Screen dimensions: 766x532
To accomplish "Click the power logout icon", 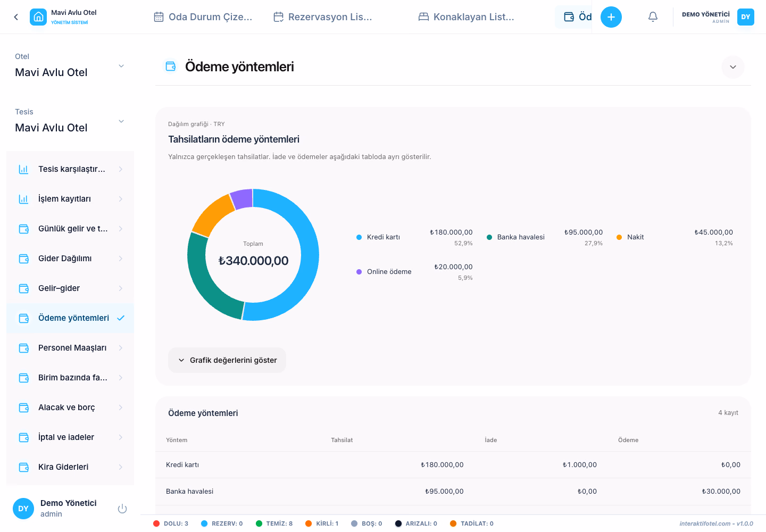I will [122, 509].
